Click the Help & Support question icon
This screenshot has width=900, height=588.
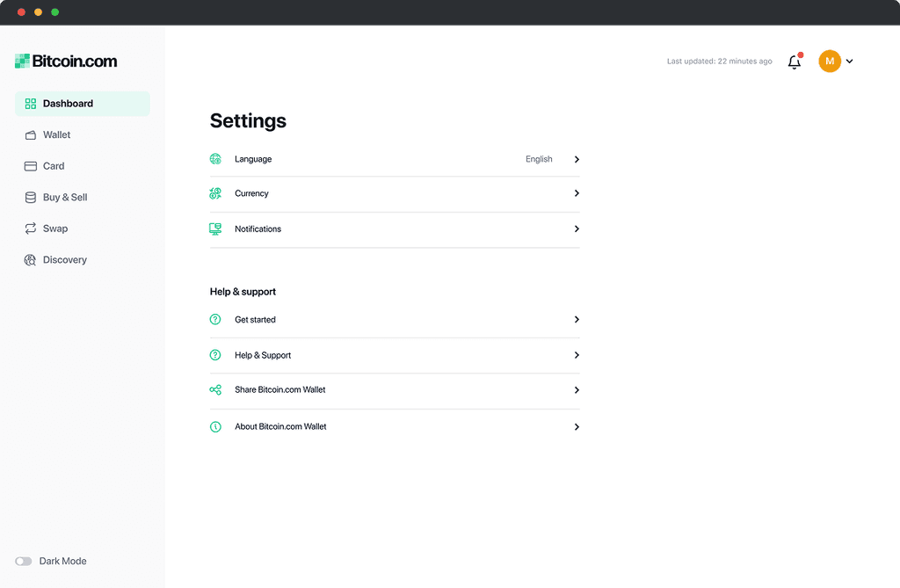[215, 355]
